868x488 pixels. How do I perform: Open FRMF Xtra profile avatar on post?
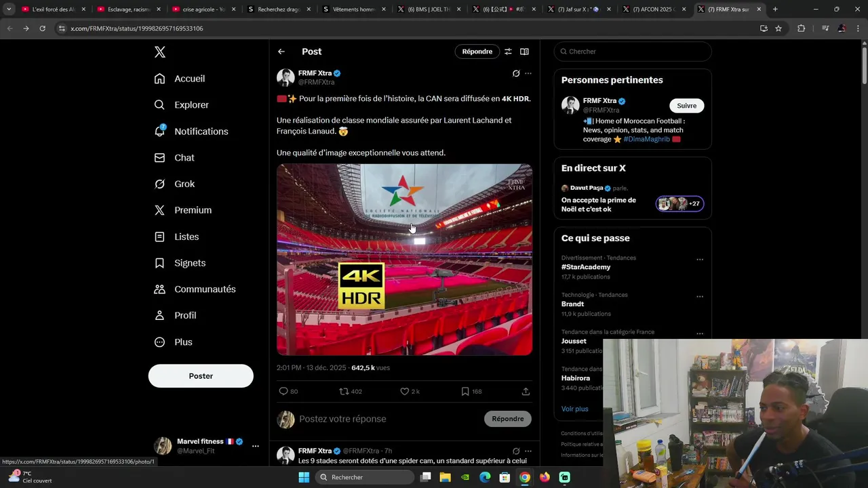(285, 77)
